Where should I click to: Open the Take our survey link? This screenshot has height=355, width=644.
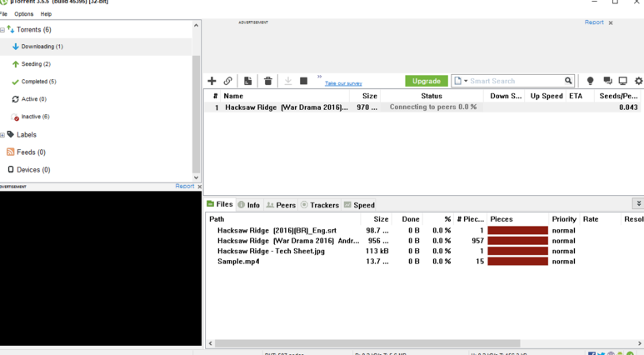[343, 83]
